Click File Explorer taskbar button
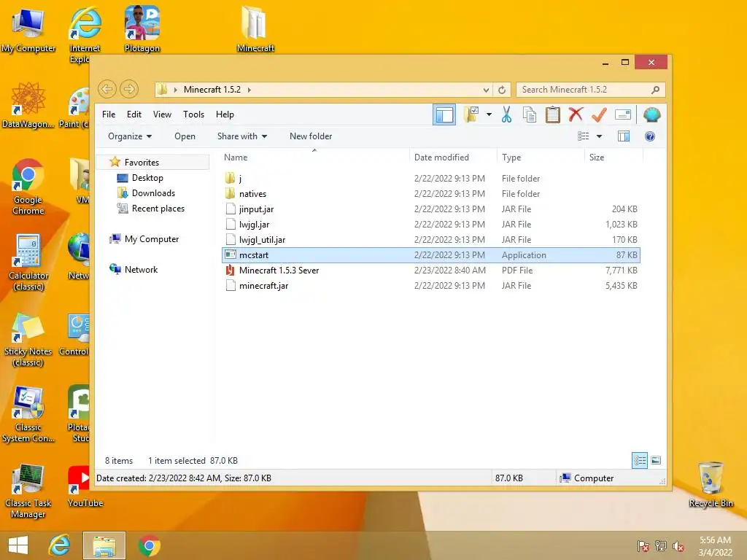The width and height of the screenshot is (747, 560). (x=104, y=545)
